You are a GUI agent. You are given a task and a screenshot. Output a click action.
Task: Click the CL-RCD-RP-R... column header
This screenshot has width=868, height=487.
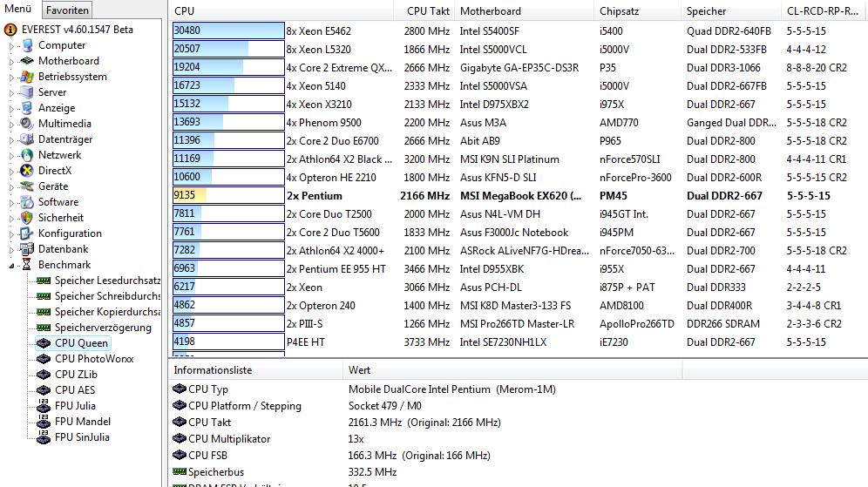[x=824, y=11]
